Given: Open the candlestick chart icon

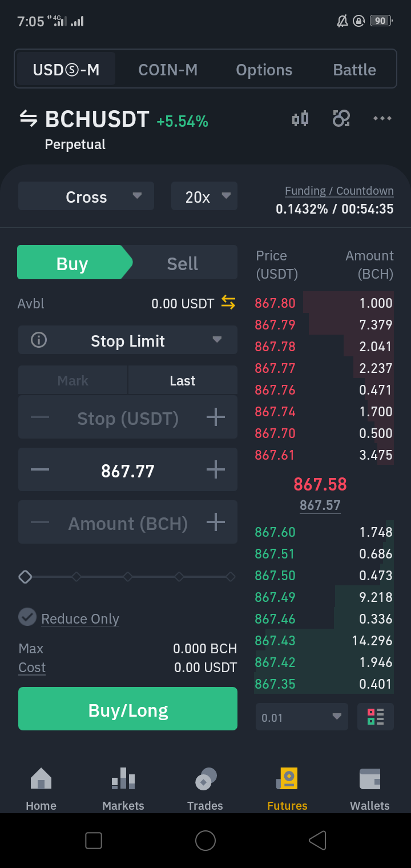Looking at the screenshot, I should (300, 119).
